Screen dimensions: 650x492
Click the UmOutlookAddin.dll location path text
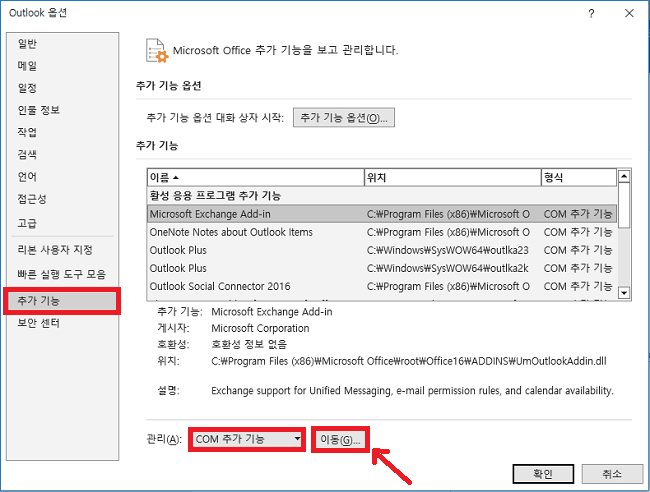coord(409,361)
